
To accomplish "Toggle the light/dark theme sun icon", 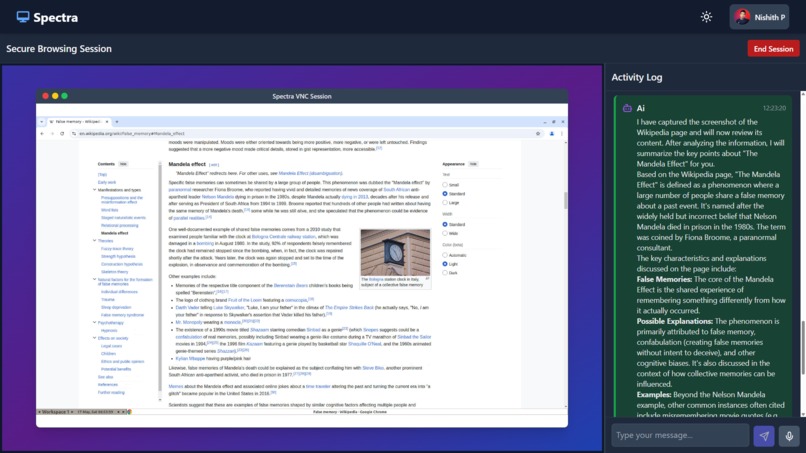I will pyautogui.click(x=706, y=17).
